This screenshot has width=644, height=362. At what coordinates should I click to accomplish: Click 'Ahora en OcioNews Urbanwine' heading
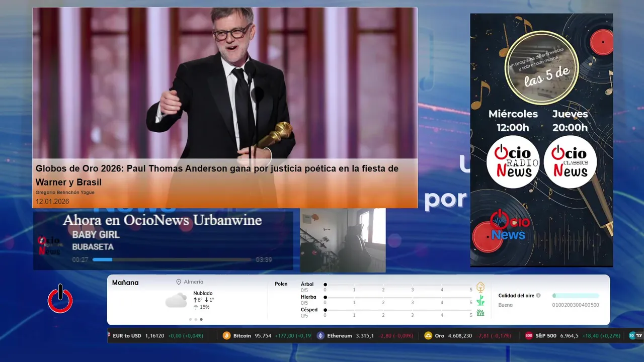coord(162,220)
